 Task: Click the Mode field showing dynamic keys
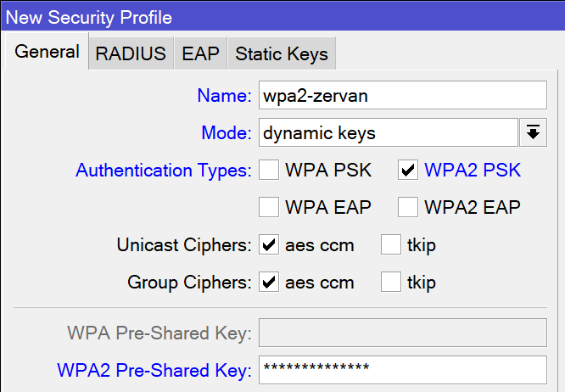[x=387, y=132]
